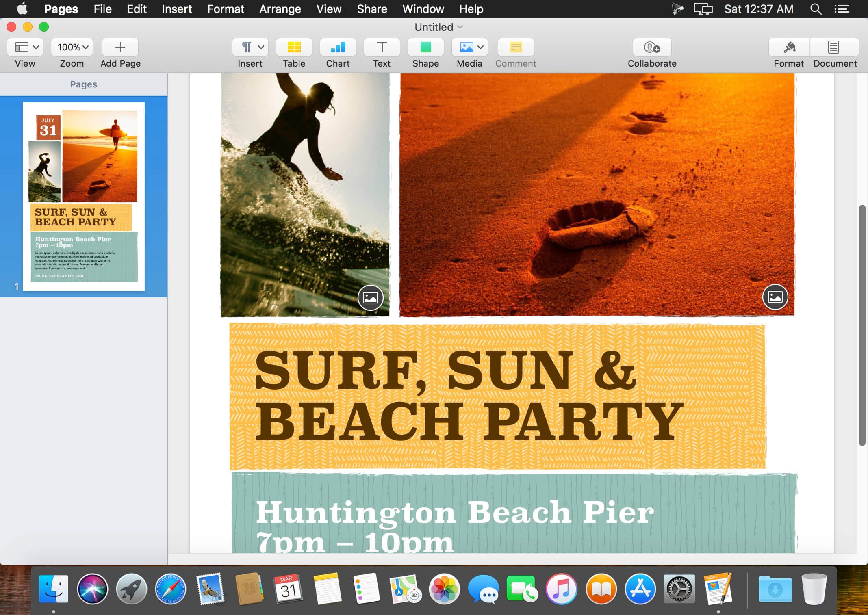Open Photos from the dock
Viewport: 868px width, 615px height.
445,589
